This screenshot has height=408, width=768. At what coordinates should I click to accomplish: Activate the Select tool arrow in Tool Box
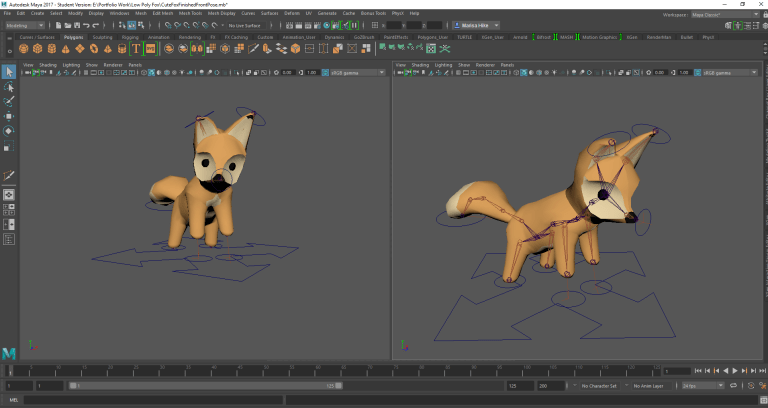8,72
